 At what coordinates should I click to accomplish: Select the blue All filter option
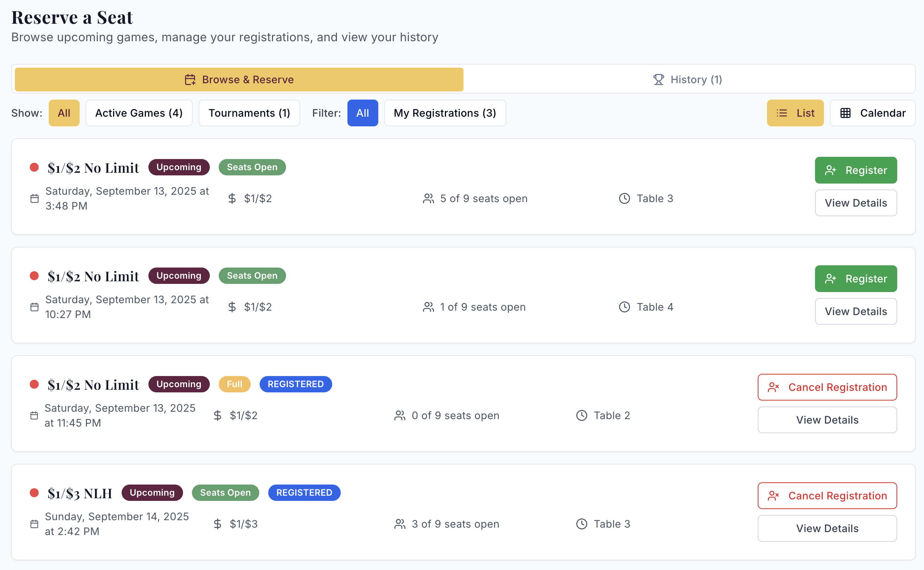362,113
